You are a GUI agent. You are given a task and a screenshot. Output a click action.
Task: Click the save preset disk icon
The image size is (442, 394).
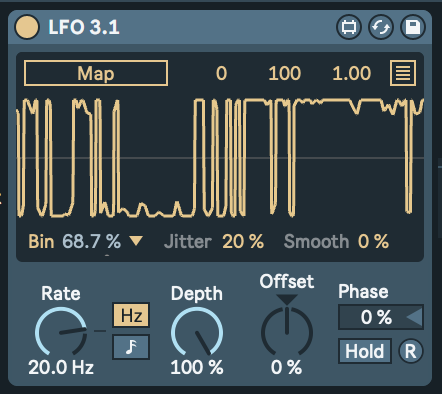pyautogui.click(x=413, y=27)
